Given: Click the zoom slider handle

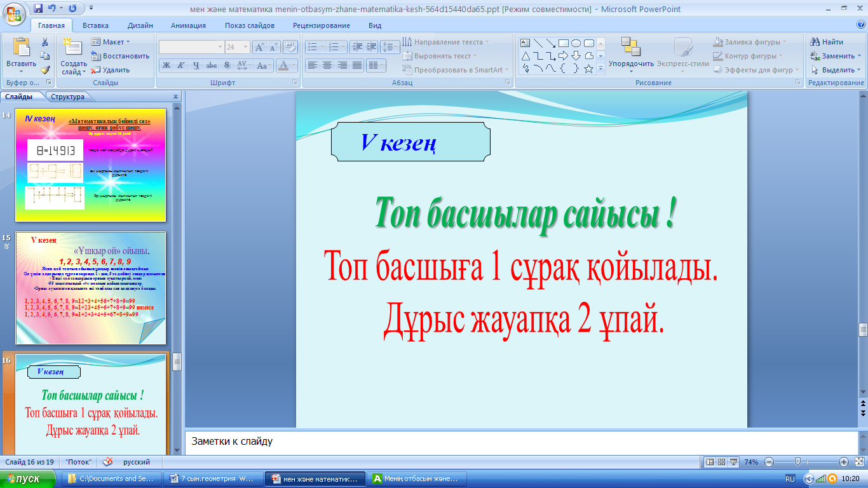Looking at the screenshot, I should point(797,462).
